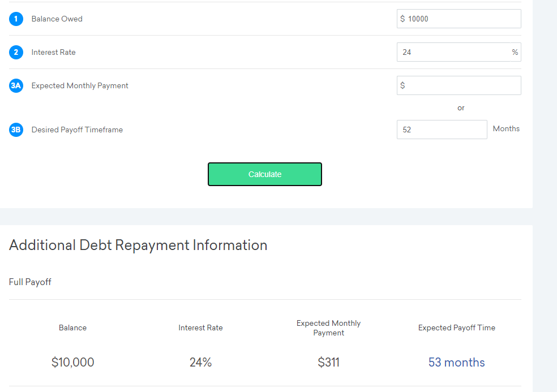
Task: Click the empty Expected Monthly Payment field
Action: click(459, 85)
